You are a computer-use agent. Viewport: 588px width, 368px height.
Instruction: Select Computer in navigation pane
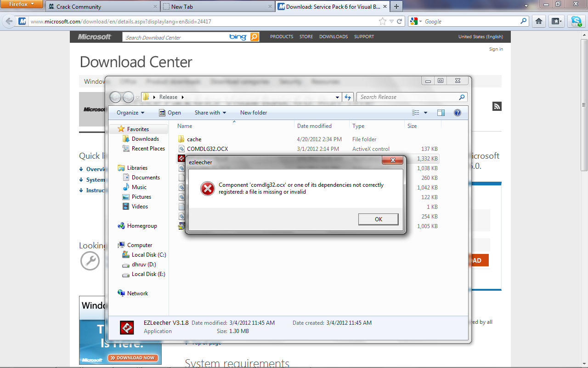[x=135, y=245]
